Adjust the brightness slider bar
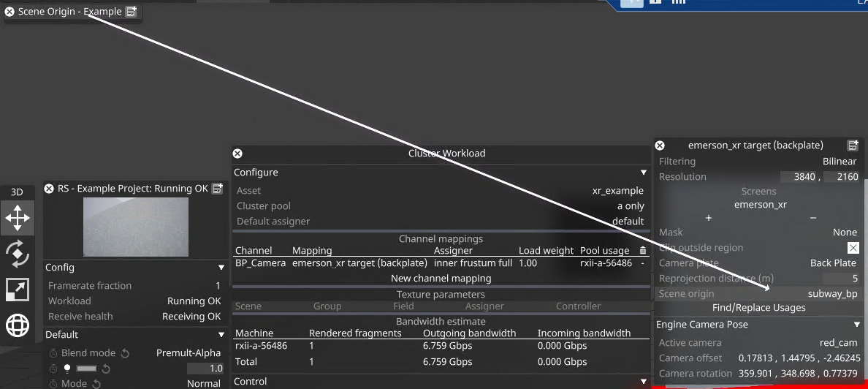The height and width of the screenshot is (389, 868). coord(86,369)
